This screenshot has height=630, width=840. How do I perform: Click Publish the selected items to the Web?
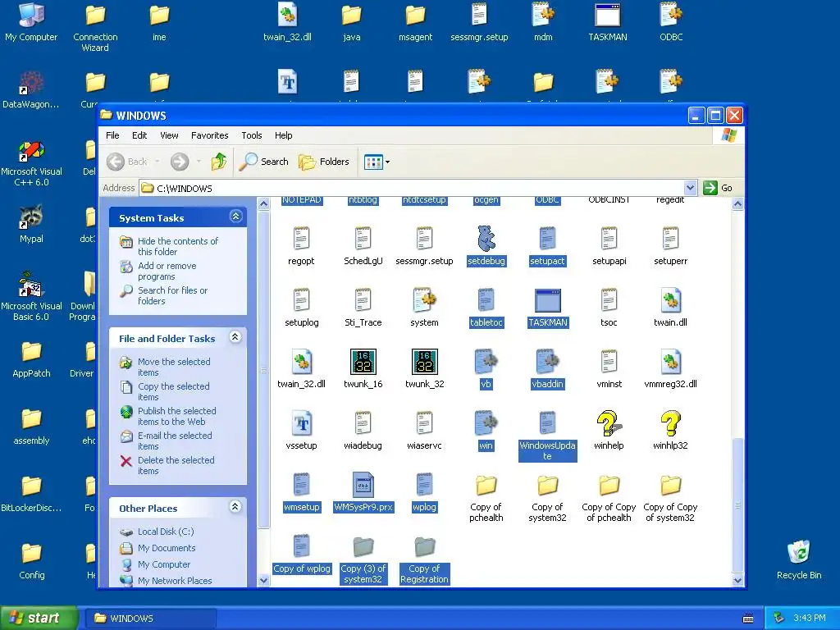[x=177, y=416]
